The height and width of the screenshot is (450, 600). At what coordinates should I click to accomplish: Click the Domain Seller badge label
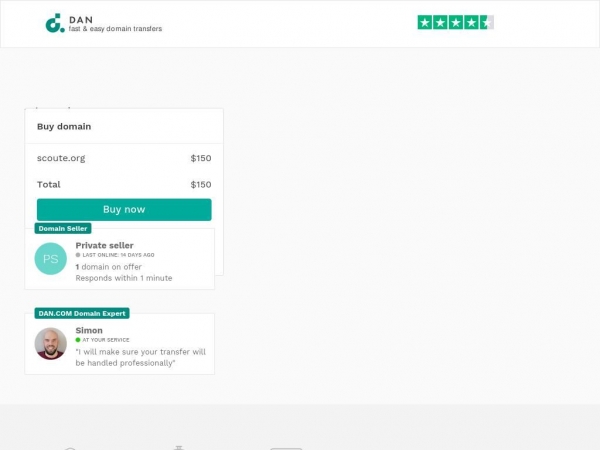(63, 228)
